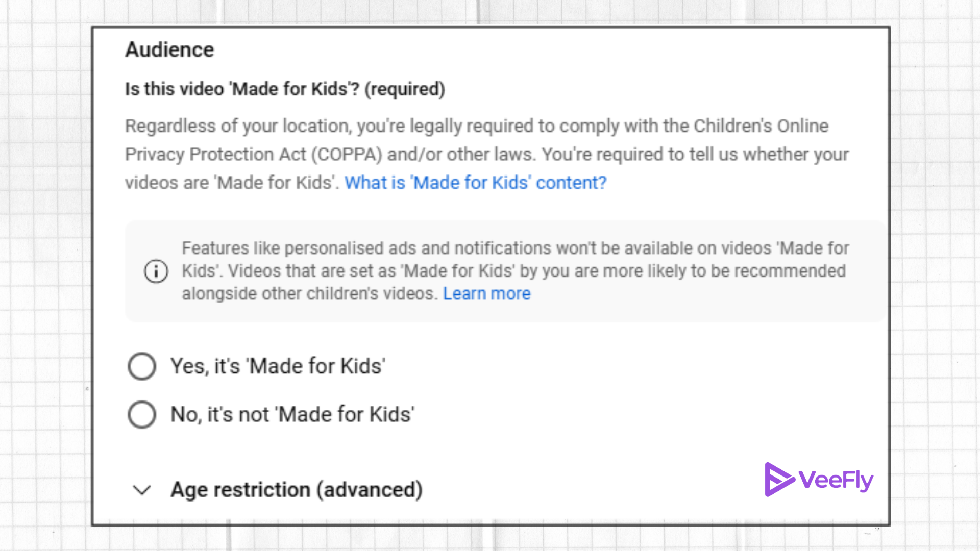The height and width of the screenshot is (551, 980).
Task: Click the COPPA description paragraph
Action: [459, 154]
